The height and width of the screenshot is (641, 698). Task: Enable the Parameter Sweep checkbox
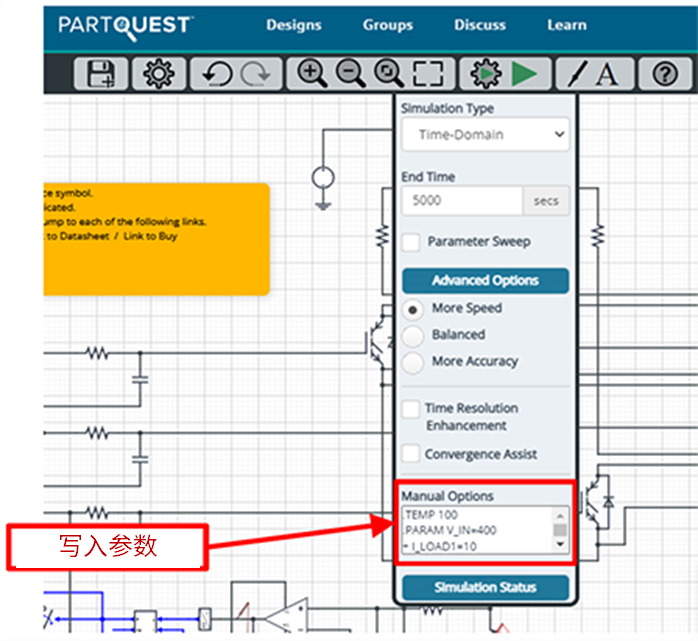411,242
